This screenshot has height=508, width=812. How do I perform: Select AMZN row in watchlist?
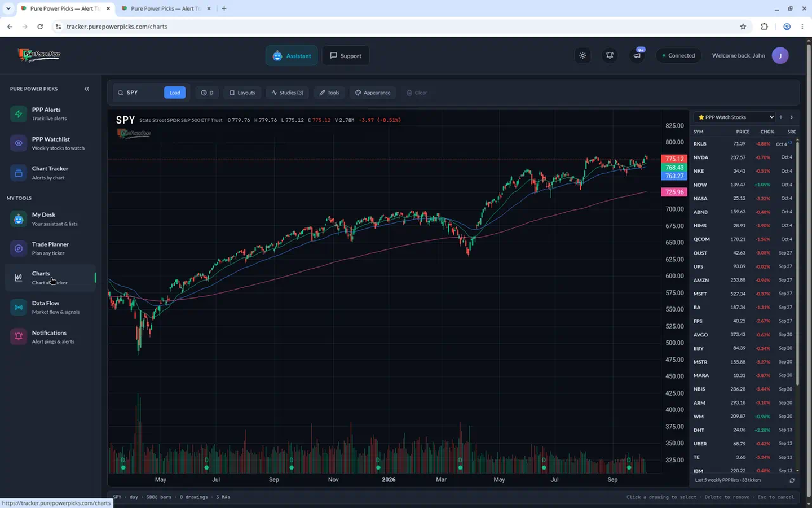click(x=743, y=280)
